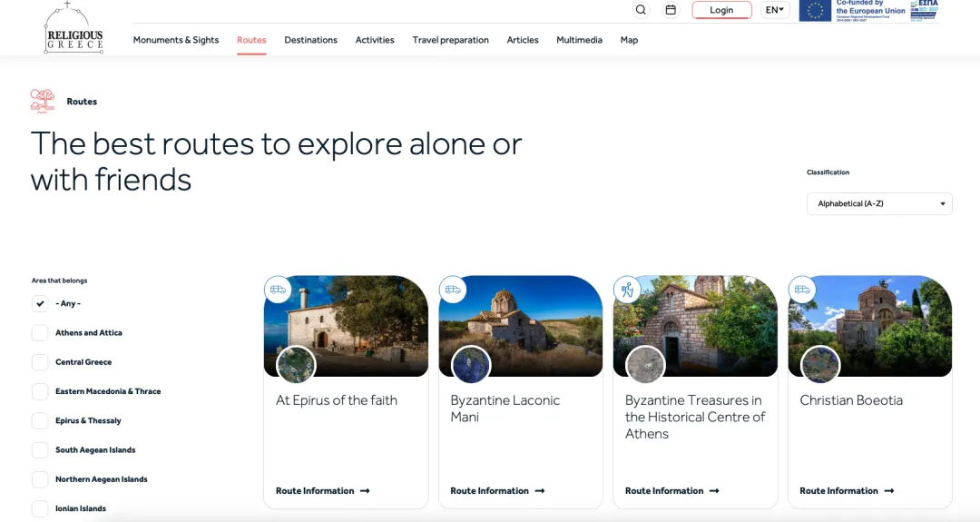The height and width of the screenshot is (522, 980).
Task: Click the search magnifier icon
Action: click(x=641, y=10)
